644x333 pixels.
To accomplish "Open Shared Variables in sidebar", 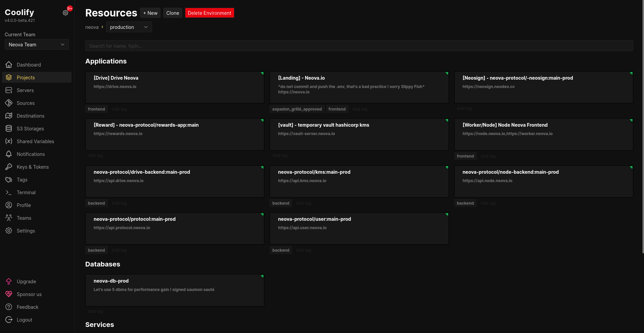I will tap(35, 141).
